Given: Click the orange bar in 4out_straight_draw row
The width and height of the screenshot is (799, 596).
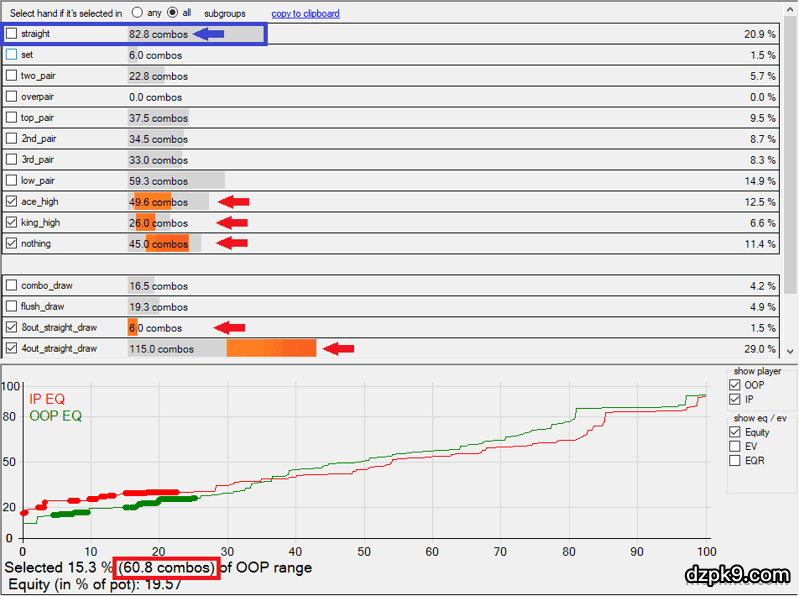Looking at the screenshot, I should [271, 349].
